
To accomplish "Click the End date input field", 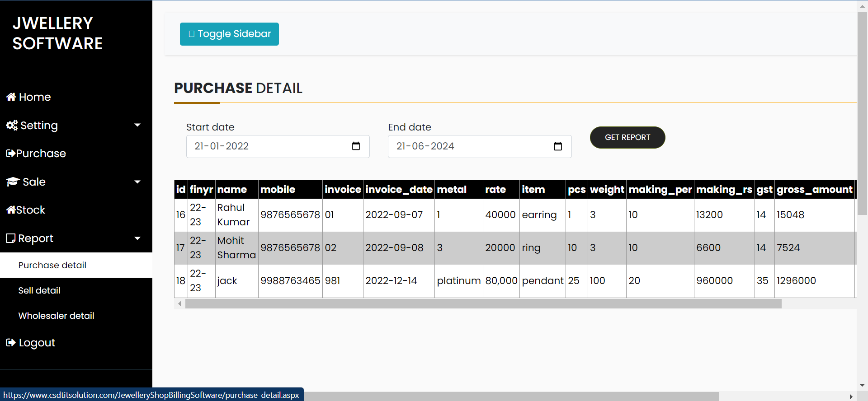I will (x=480, y=146).
